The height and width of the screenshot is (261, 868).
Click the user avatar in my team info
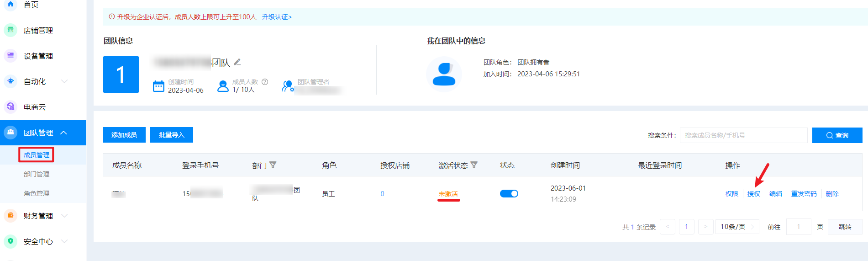click(444, 74)
